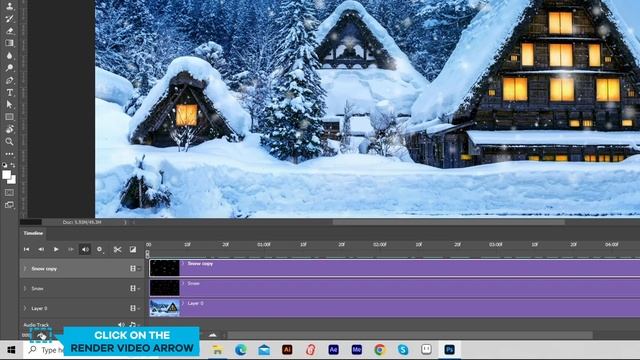
Task: Open timeline playback settings gear
Action: [100, 249]
